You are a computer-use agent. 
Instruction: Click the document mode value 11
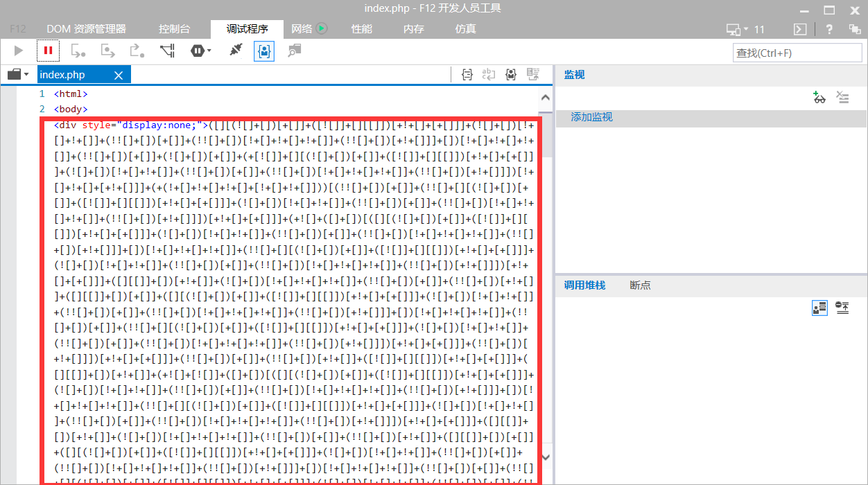click(759, 29)
